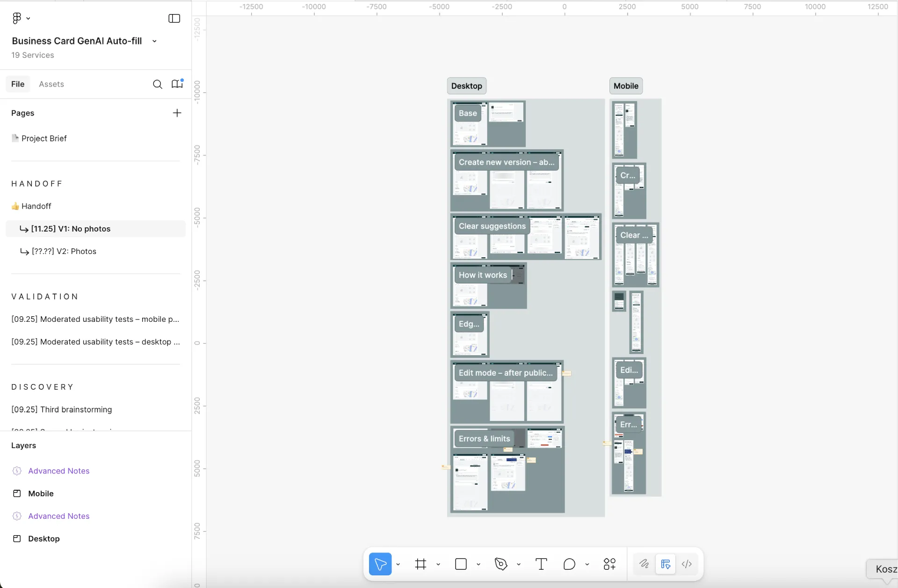Select the Rectangle shape tool
898x588 pixels.
(x=461, y=564)
